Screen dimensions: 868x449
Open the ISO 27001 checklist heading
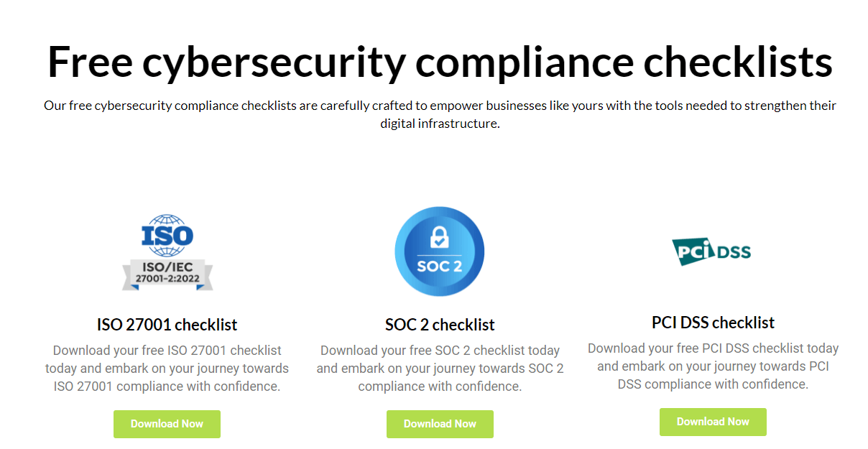(x=167, y=325)
